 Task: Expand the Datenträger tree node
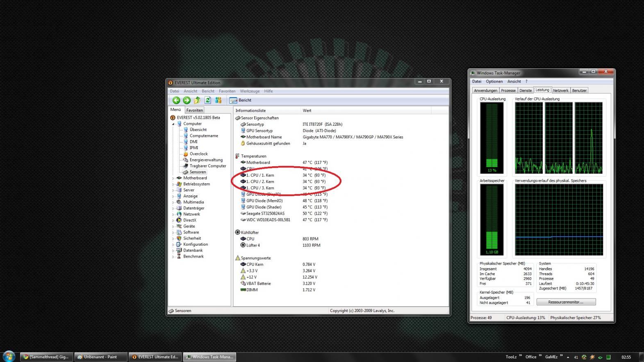pos(173,208)
